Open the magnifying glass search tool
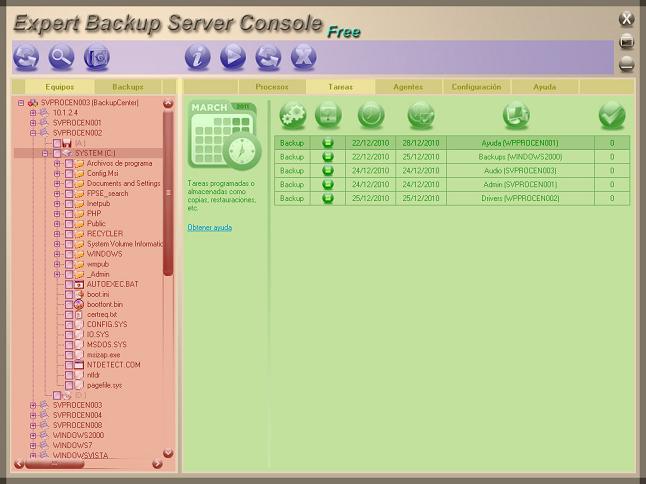This screenshot has width=646, height=484. tap(61, 57)
